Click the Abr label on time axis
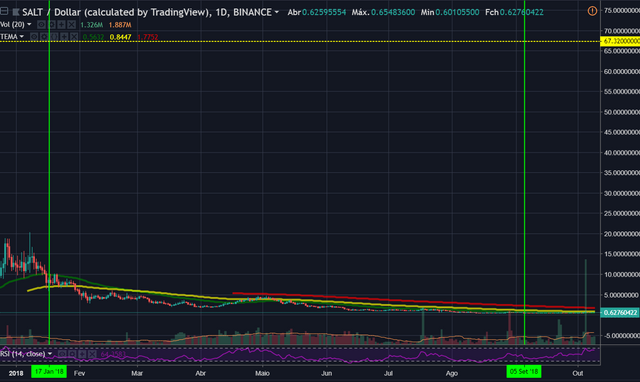Image resolution: width=640 pixels, height=382 pixels. point(200,373)
